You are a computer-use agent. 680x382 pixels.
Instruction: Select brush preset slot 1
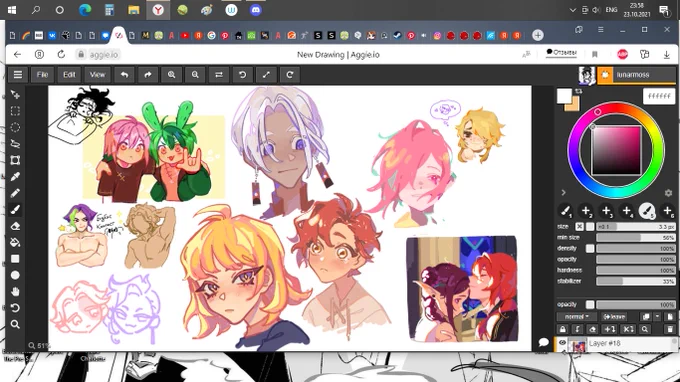pyautogui.click(x=566, y=211)
